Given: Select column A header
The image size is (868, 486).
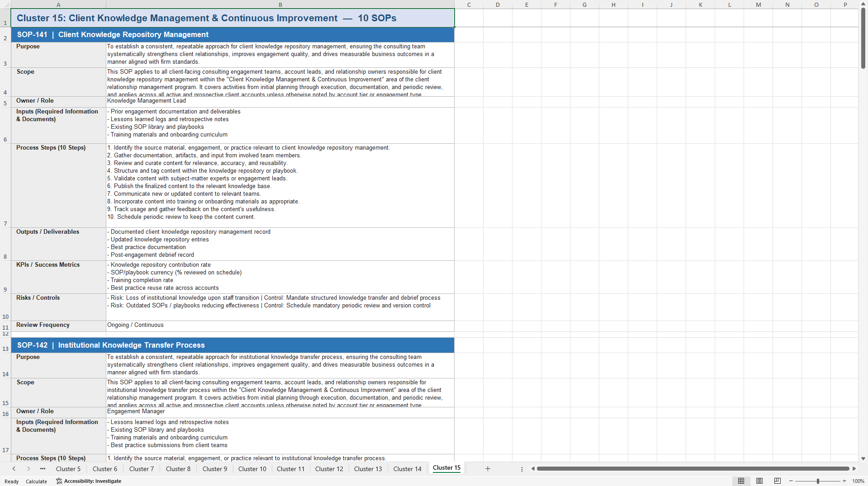Looking at the screenshot, I should pyautogui.click(x=58, y=5).
